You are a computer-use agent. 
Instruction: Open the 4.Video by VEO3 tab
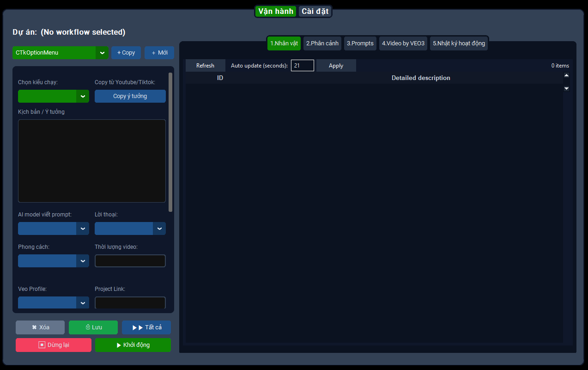[403, 43]
